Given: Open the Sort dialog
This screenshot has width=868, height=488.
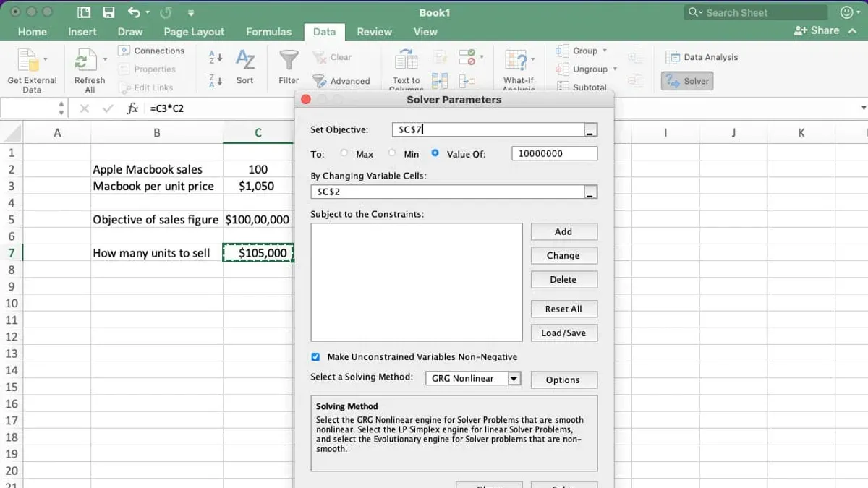Looking at the screenshot, I should tap(245, 67).
